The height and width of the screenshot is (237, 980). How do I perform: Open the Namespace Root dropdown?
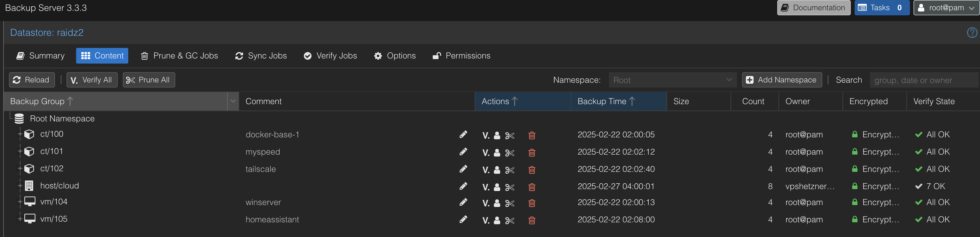pos(672,80)
